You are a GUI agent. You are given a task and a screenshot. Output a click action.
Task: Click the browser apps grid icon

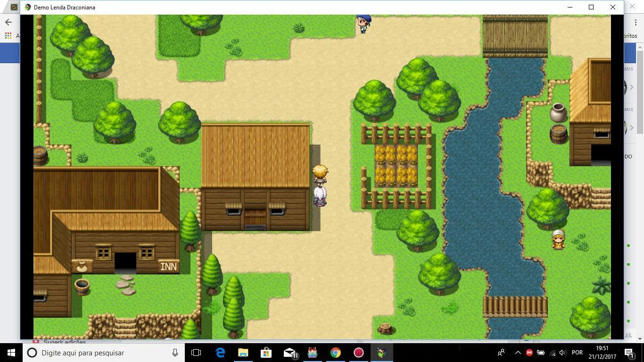[8, 36]
